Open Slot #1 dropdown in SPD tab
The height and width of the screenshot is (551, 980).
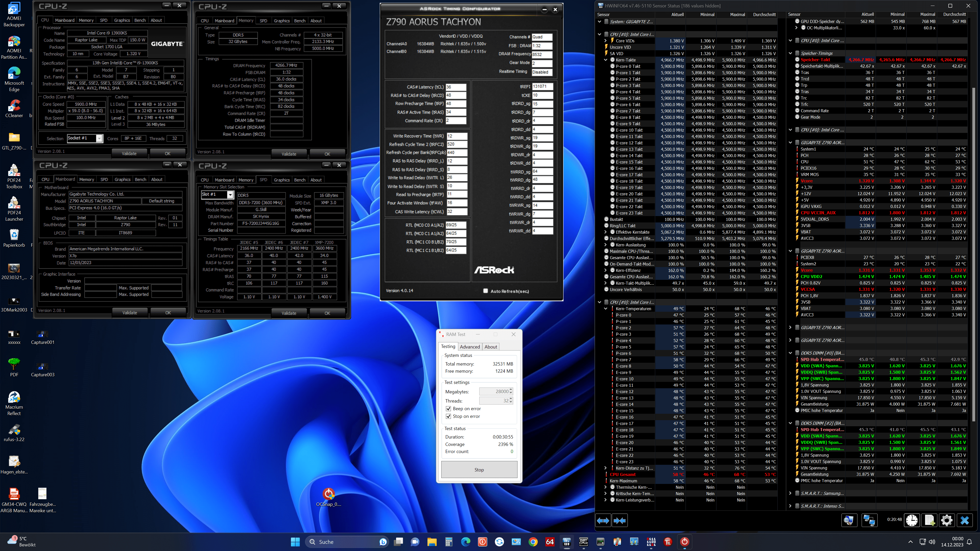pyautogui.click(x=230, y=195)
